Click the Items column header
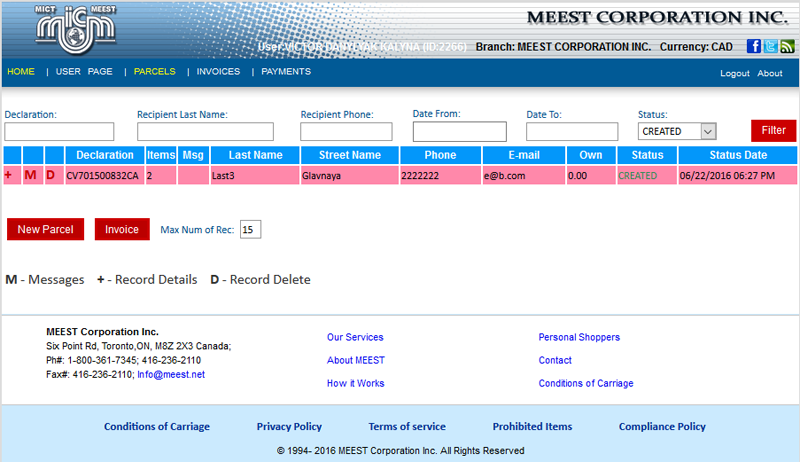 point(161,155)
